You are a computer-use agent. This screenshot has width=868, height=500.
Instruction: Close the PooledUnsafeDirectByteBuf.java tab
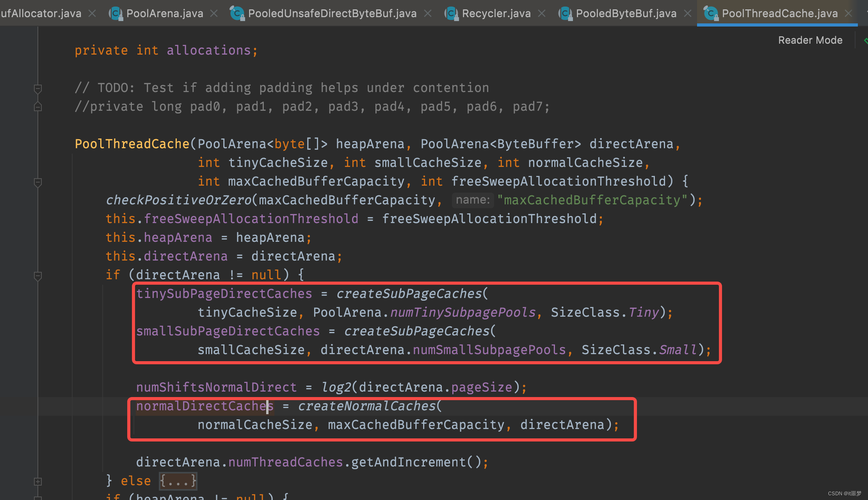click(428, 13)
